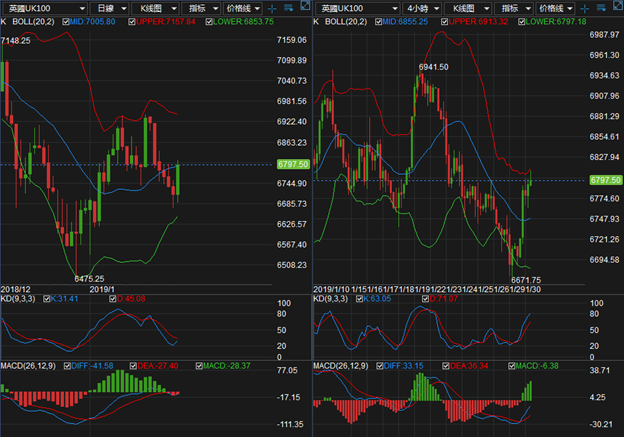Click crosshair icon in right chart toolbar
The height and width of the screenshot is (437, 624).
pyautogui.click(x=583, y=7)
